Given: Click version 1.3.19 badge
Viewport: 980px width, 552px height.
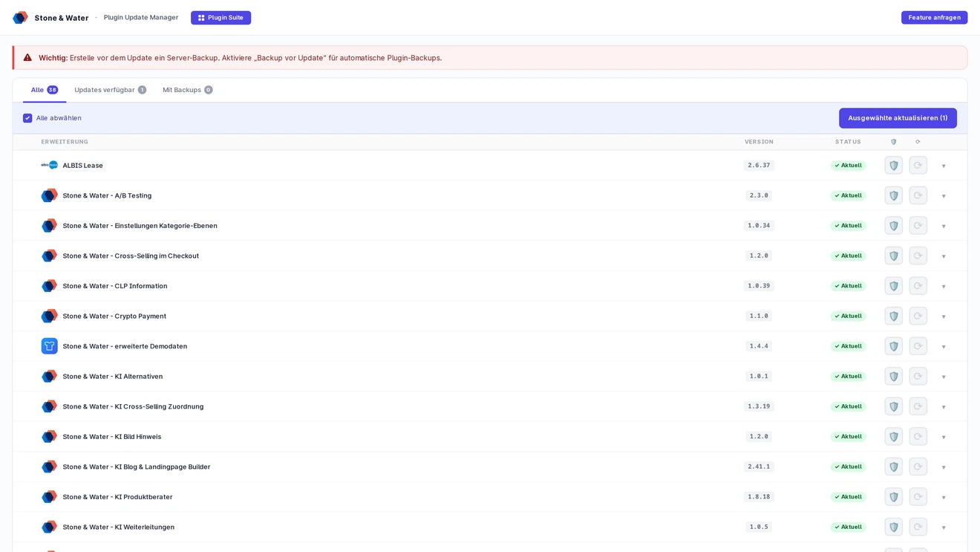Looking at the screenshot, I should (x=759, y=406).
